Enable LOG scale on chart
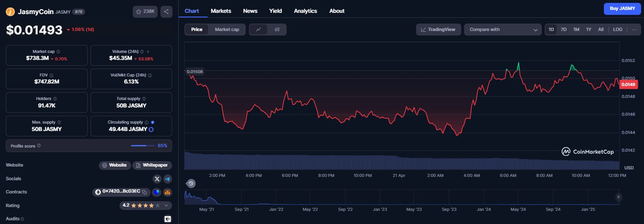This screenshot has width=644, height=224. point(618,29)
